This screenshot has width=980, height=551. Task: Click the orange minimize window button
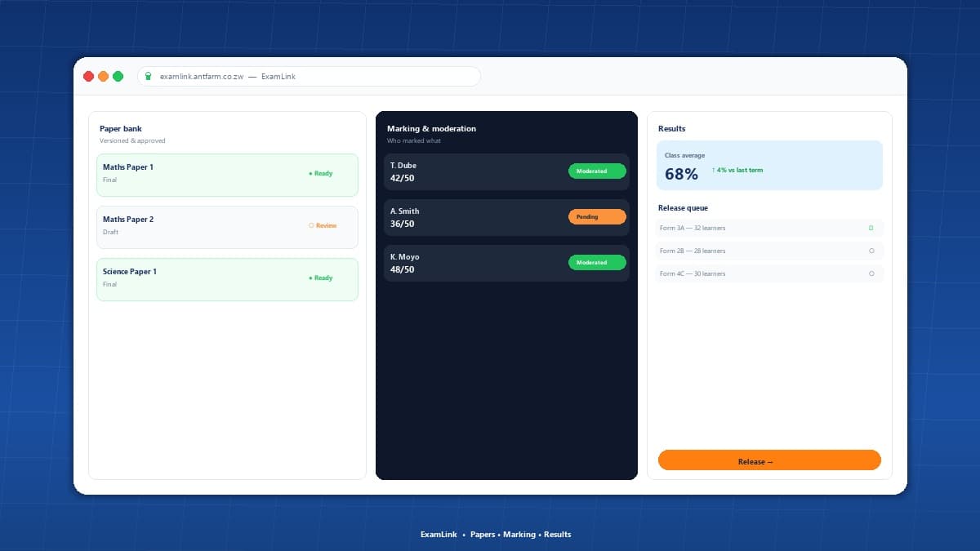click(103, 77)
